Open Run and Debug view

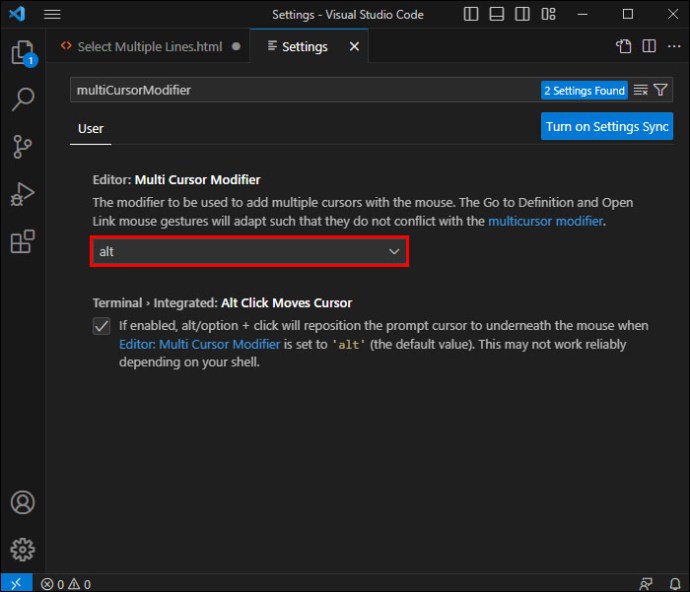coord(22,194)
